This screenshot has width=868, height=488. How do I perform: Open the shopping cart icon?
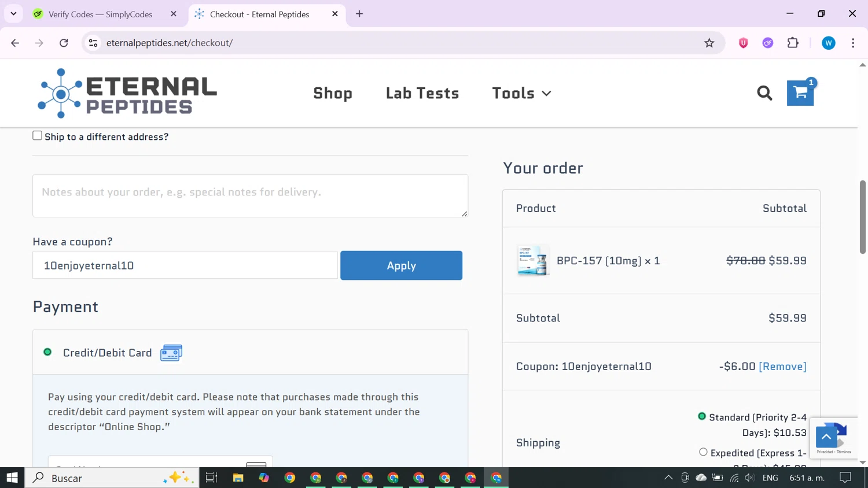point(800,93)
